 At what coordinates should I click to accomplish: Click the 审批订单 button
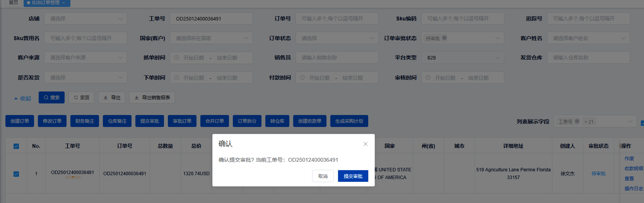click(182, 121)
